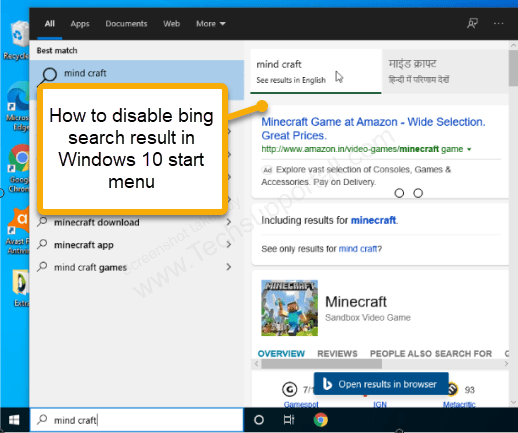Viewport: 518px width, 433px height.
Task: Click the 'minecraft' included results link
Action: 374,220
